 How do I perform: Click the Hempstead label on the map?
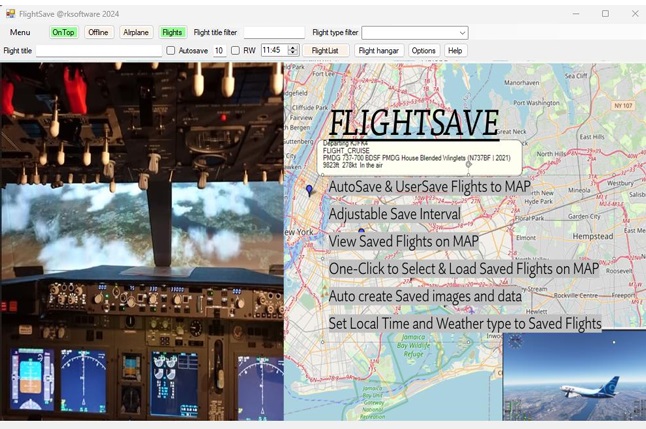(592, 236)
